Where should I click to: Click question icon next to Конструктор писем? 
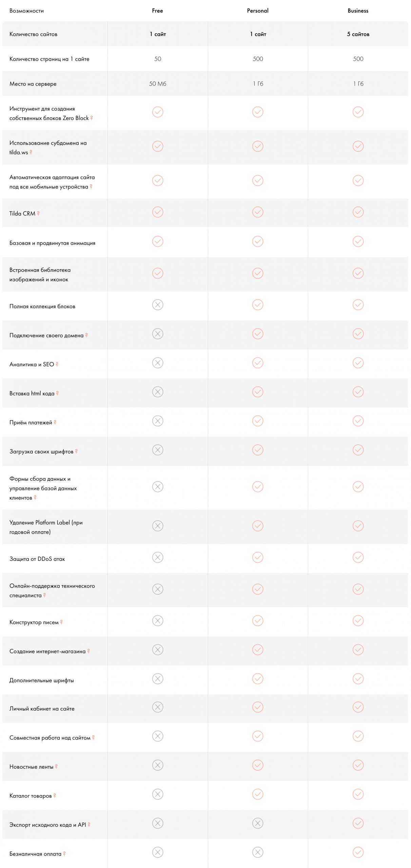(x=61, y=622)
